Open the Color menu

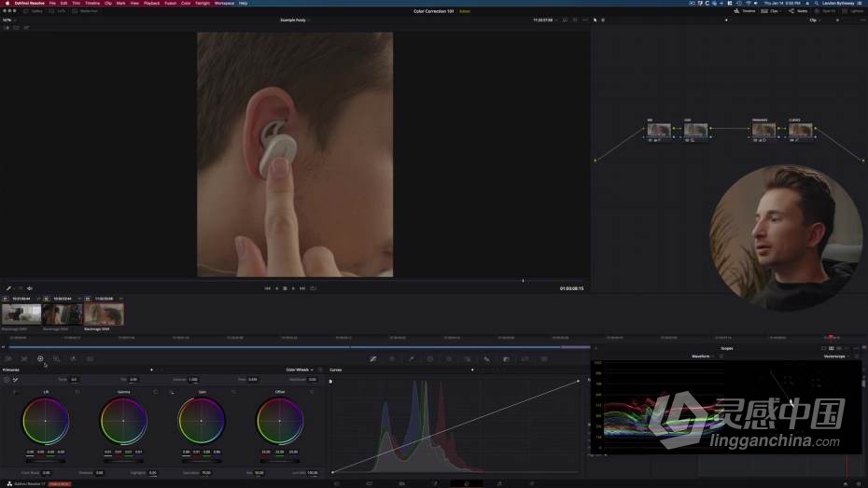[186, 4]
